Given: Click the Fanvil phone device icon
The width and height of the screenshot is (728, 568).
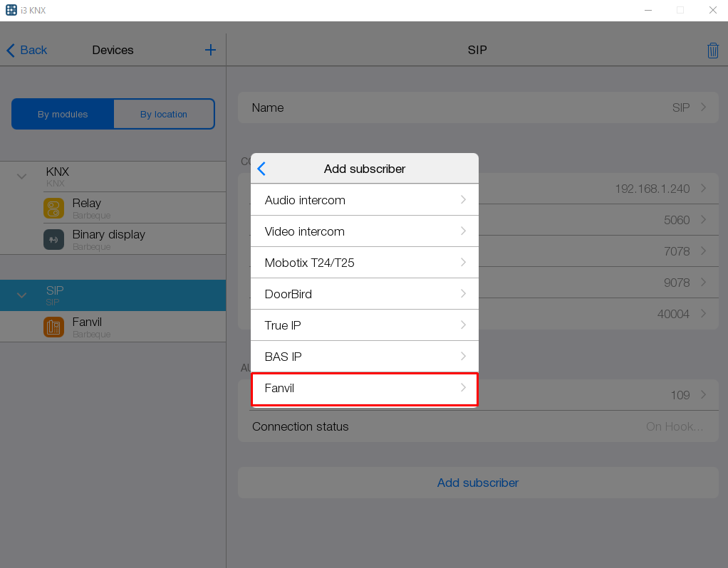Looking at the screenshot, I should 53,327.
